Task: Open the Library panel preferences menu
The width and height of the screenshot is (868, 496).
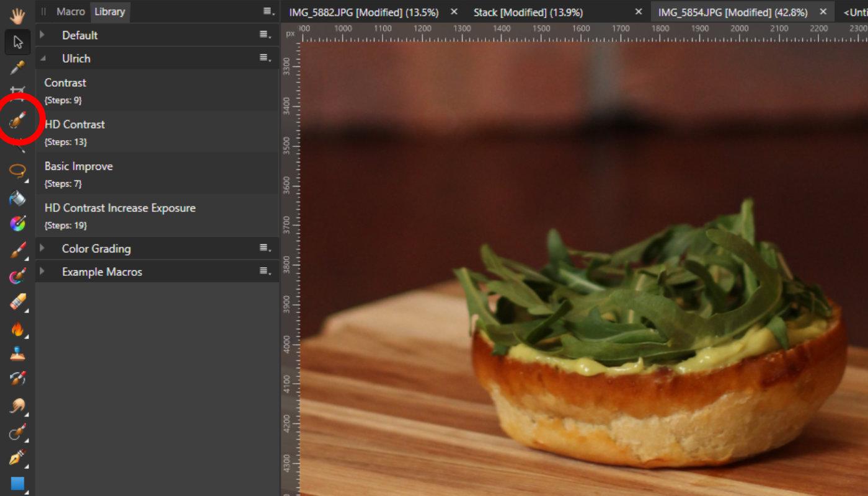Action: pos(267,11)
